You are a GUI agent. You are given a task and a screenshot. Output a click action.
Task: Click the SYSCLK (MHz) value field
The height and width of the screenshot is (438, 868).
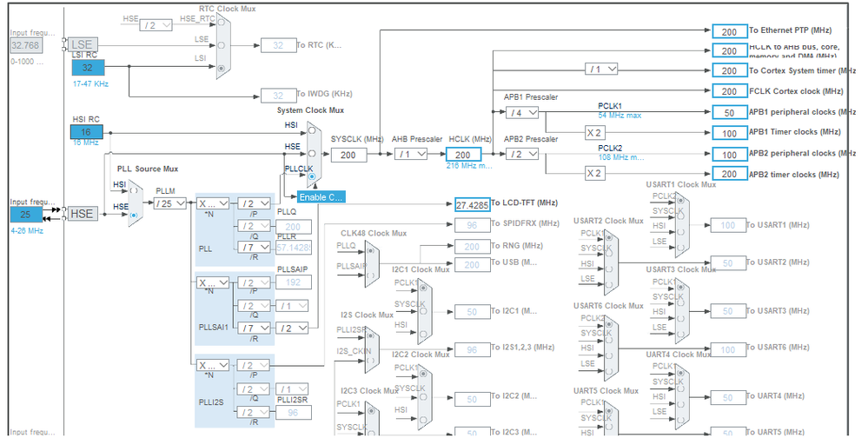(348, 155)
